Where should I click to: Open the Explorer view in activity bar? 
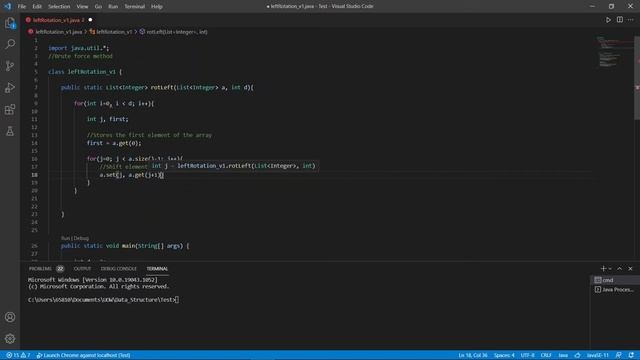pos(10,23)
